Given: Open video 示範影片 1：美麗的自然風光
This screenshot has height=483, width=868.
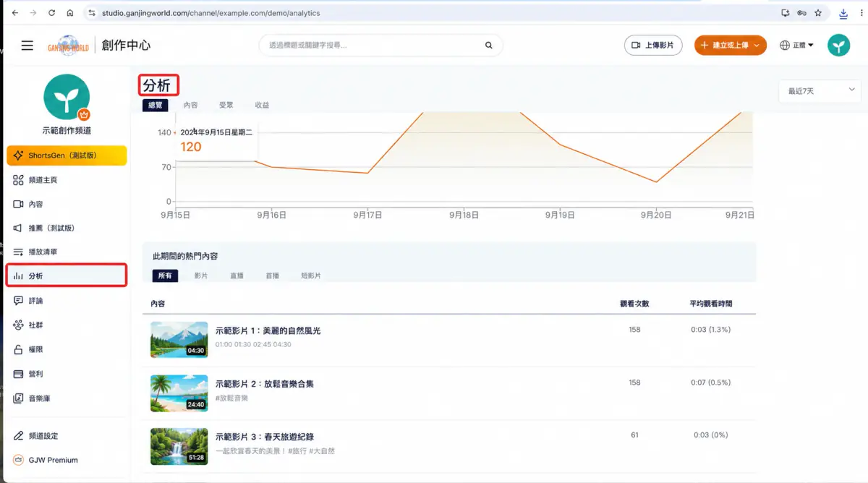Looking at the screenshot, I should click(x=268, y=330).
